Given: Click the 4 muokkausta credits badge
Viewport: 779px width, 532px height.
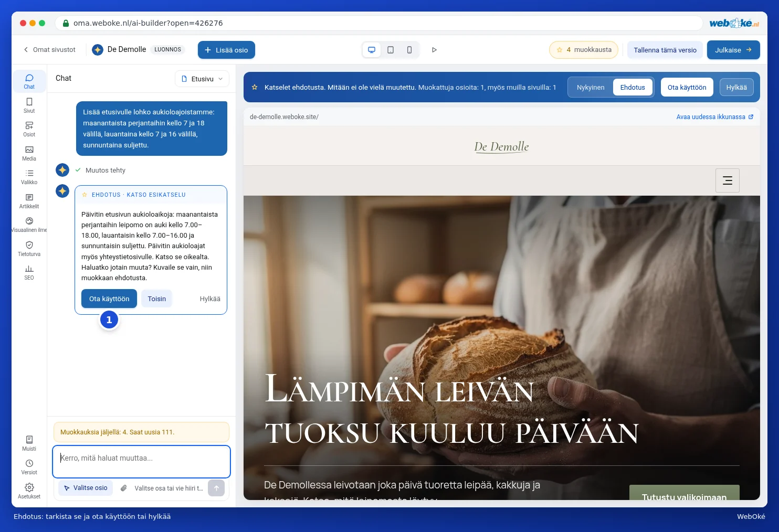Looking at the screenshot, I should click(584, 50).
